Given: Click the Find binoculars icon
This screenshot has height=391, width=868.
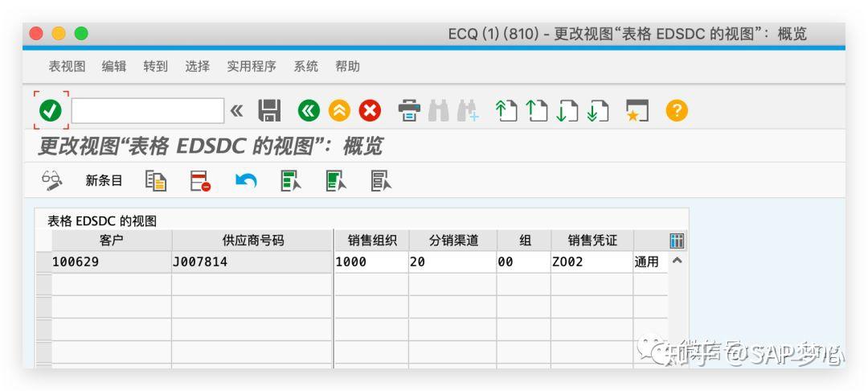Looking at the screenshot, I should [439, 111].
